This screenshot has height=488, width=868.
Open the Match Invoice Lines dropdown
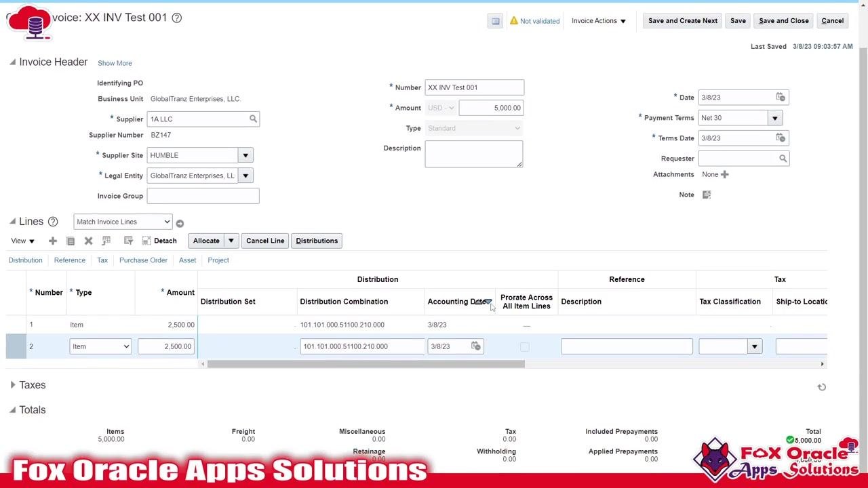123,222
